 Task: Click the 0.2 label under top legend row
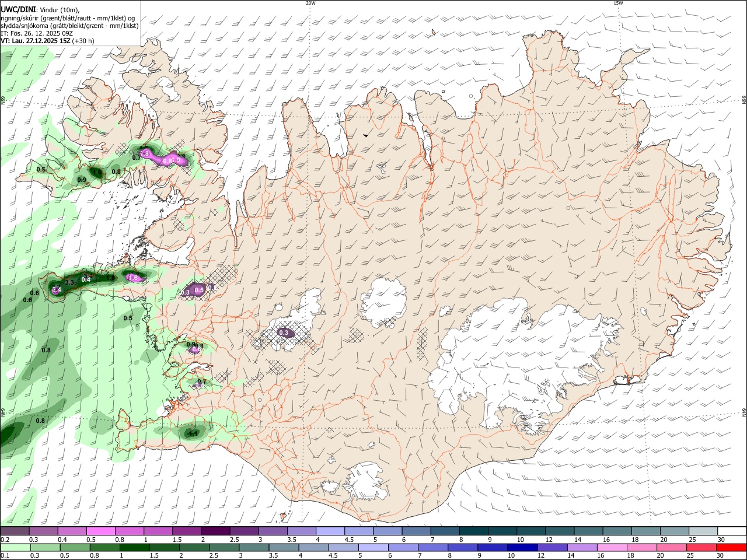(5, 540)
